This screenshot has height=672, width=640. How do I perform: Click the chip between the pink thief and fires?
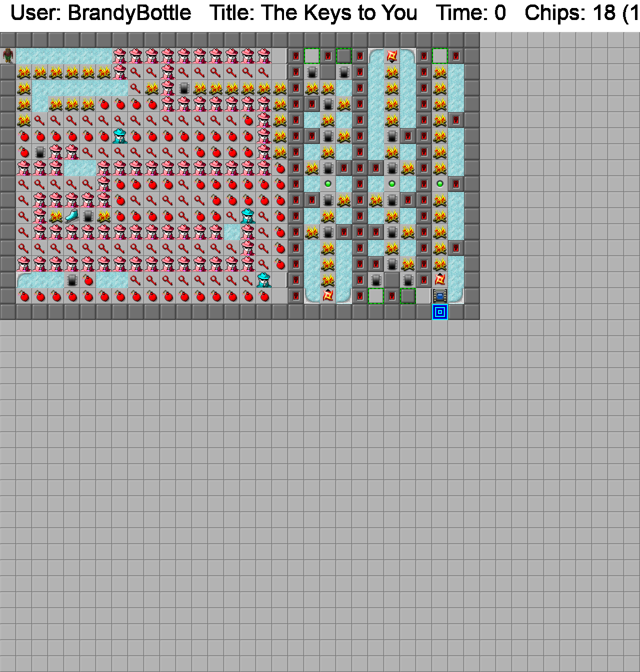click(x=184, y=88)
